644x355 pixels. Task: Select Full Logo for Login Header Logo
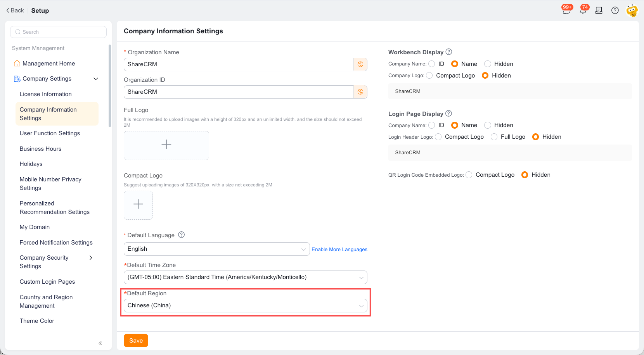click(x=494, y=137)
